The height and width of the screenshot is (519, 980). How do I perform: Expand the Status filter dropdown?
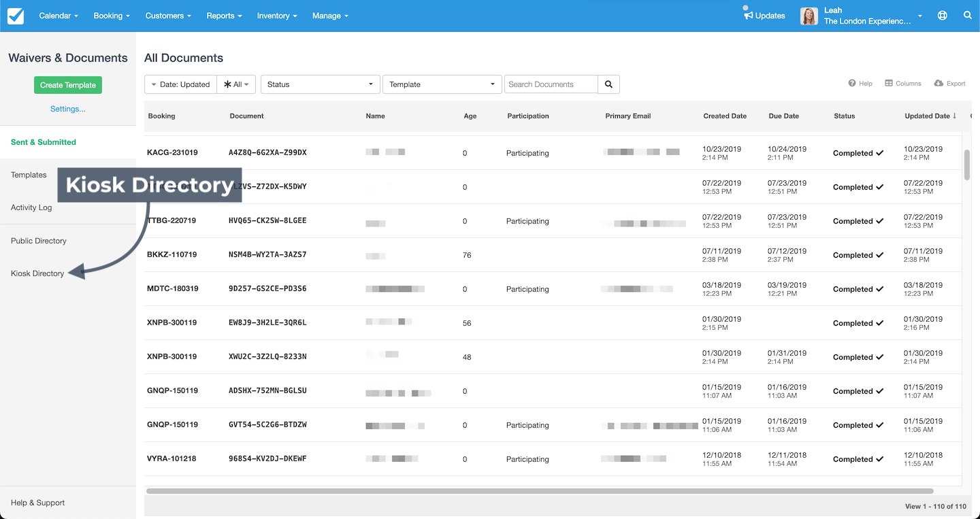tap(321, 84)
